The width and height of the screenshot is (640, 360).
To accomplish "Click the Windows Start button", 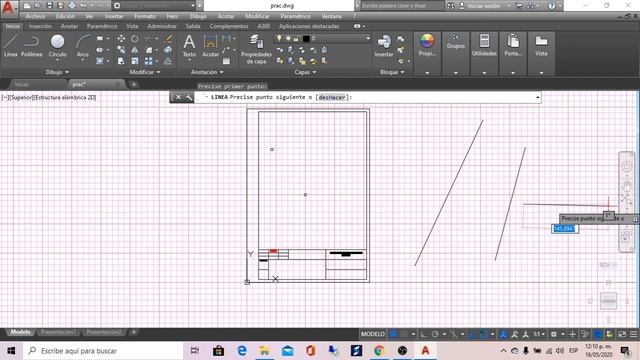I will tap(11, 351).
